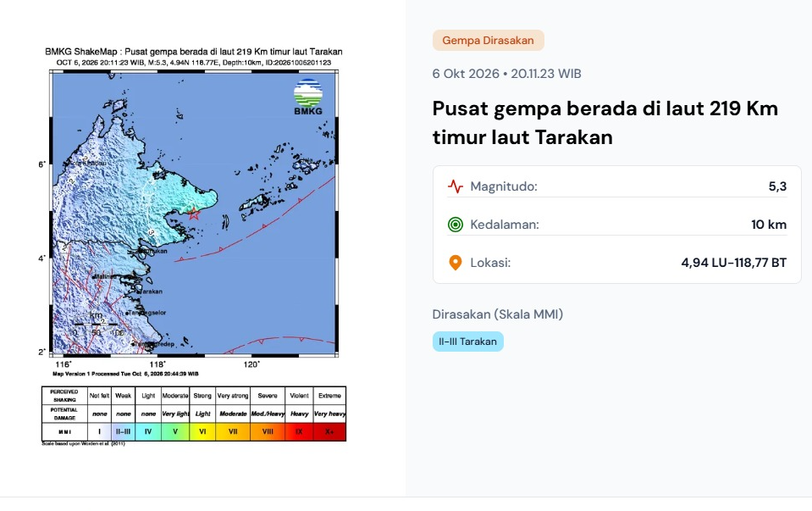Click the depth value 10 km

[769, 225]
